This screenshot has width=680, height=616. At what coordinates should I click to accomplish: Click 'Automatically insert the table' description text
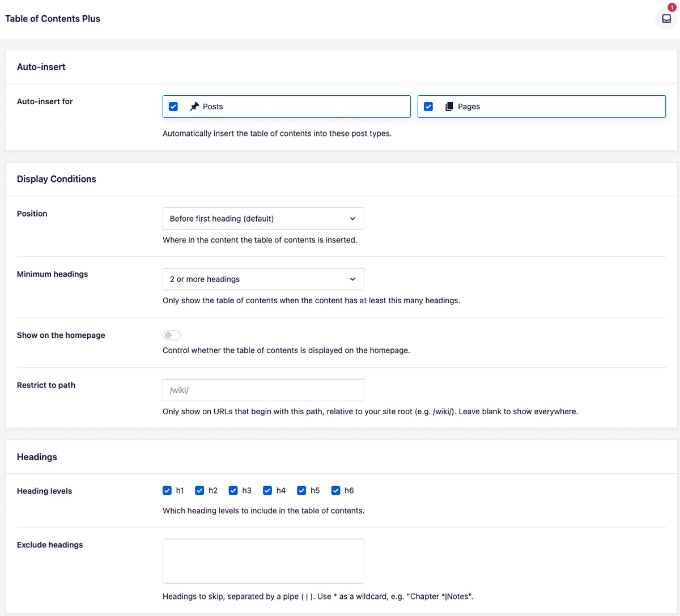(x=277, y=133)
